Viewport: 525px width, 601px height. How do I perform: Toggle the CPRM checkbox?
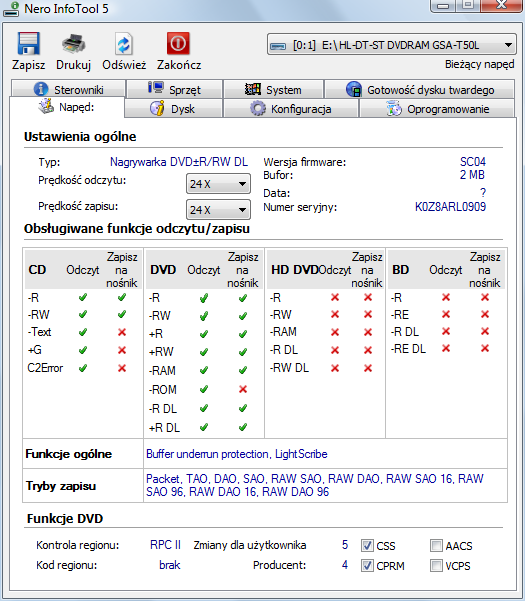(367, 565)
